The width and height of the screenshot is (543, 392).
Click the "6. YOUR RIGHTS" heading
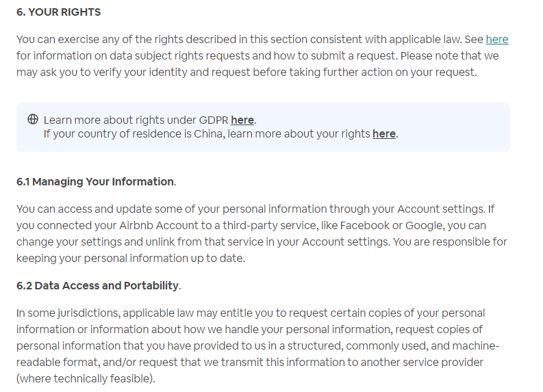[58, 12]
